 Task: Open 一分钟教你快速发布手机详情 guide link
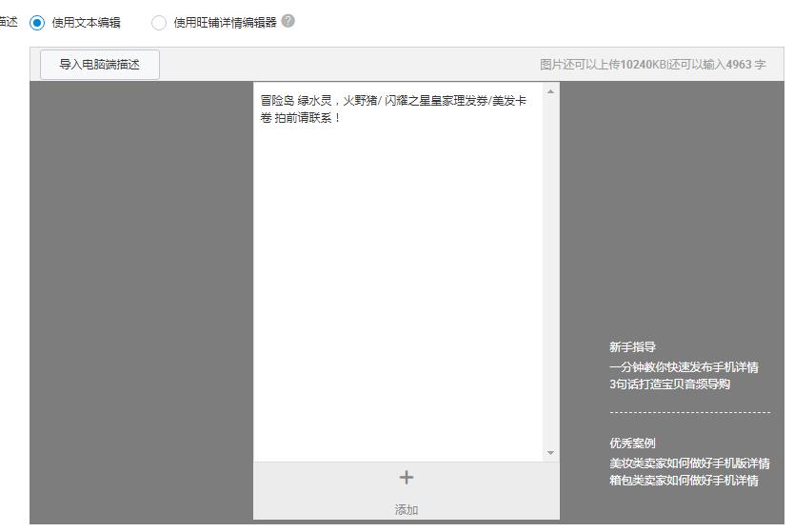click(684, 367)
